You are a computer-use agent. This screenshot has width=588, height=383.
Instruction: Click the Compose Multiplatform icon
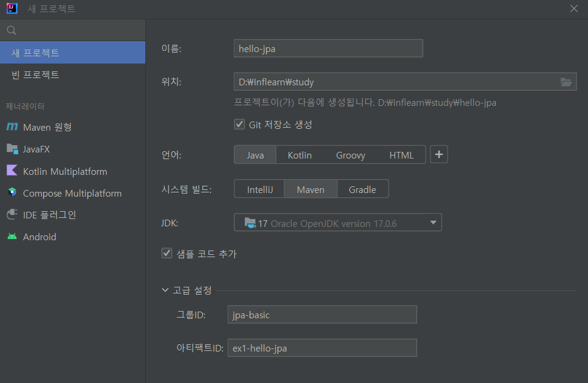(x=12, y=192)
